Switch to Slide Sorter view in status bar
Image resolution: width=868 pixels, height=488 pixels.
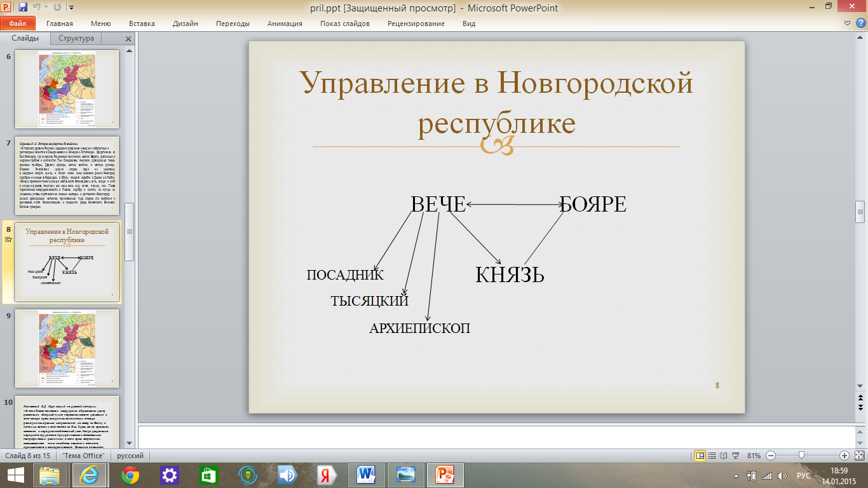(x=712, y=456)
